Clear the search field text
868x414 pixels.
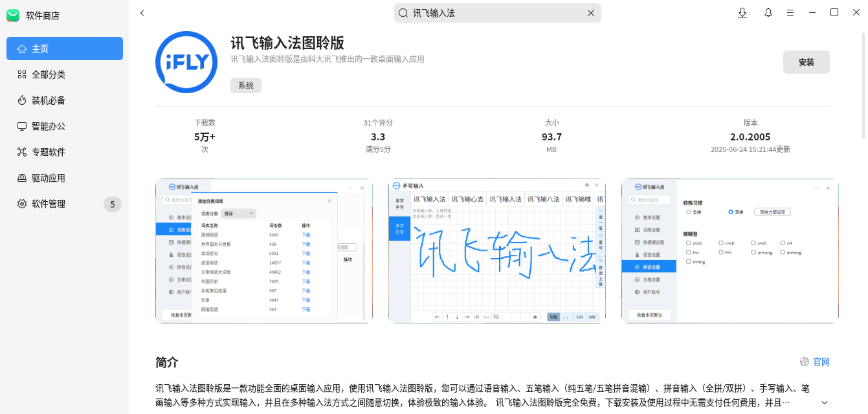point(590,13)
